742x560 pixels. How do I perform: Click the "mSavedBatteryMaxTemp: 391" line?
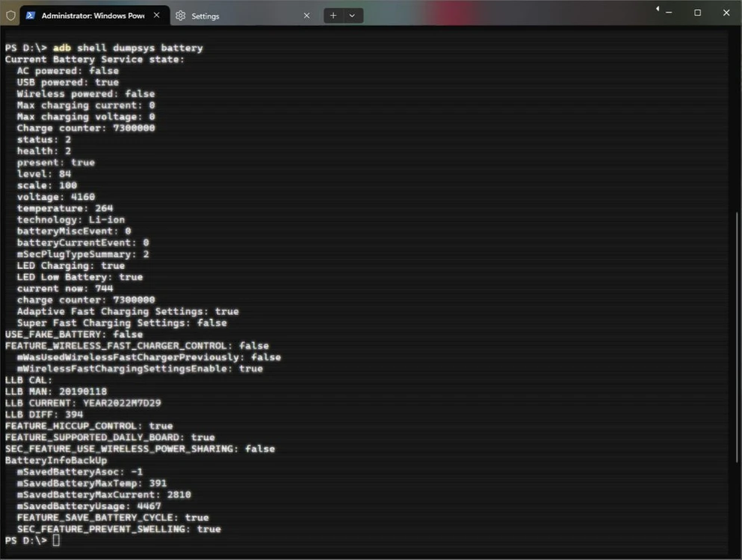tap(92, 483)
